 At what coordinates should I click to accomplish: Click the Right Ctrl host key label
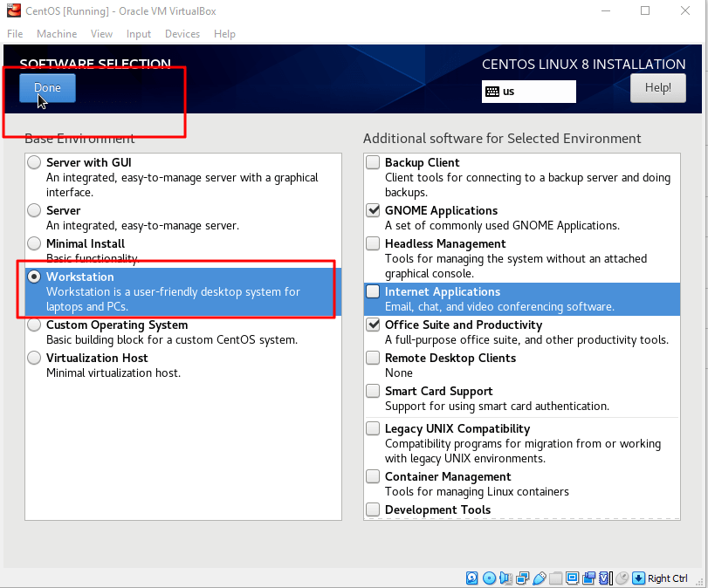click(667, 578)
